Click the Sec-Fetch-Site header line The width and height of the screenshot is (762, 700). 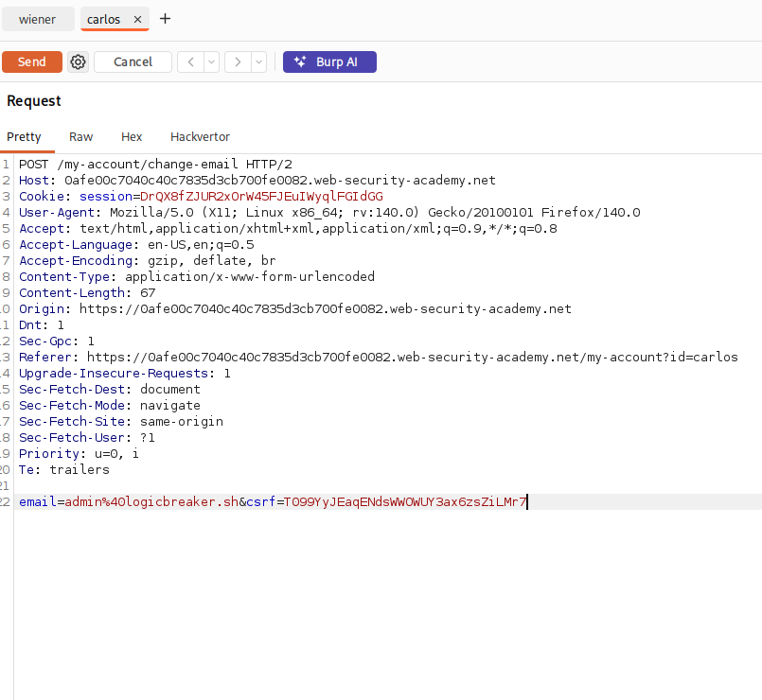pyautogui.click(x=121, y=422)
